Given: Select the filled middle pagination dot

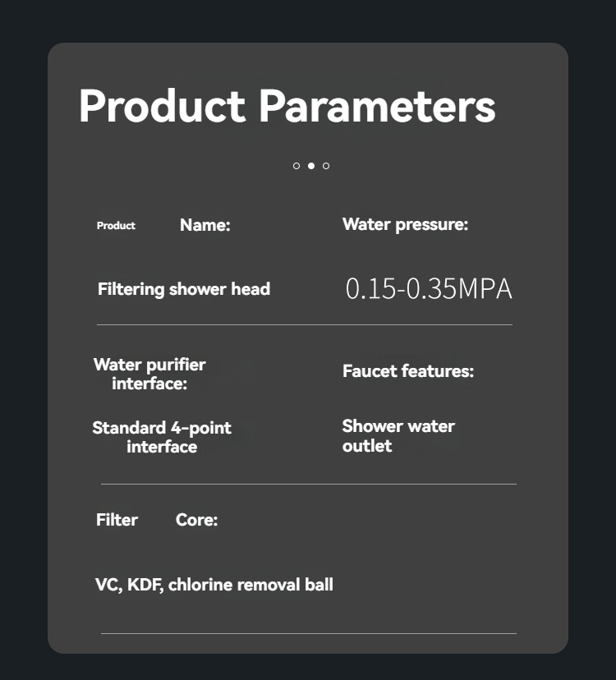Looking at the screenshot, I should point(311,166).
